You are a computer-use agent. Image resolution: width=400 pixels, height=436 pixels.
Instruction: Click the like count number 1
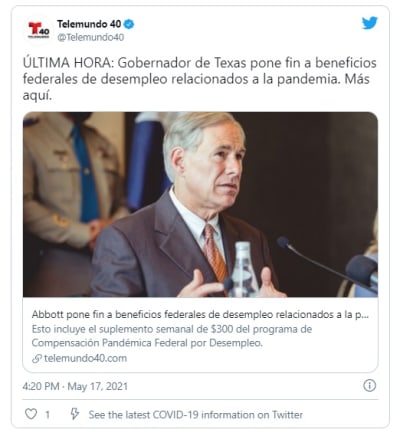pyautogui.click(x=47, y=415)
